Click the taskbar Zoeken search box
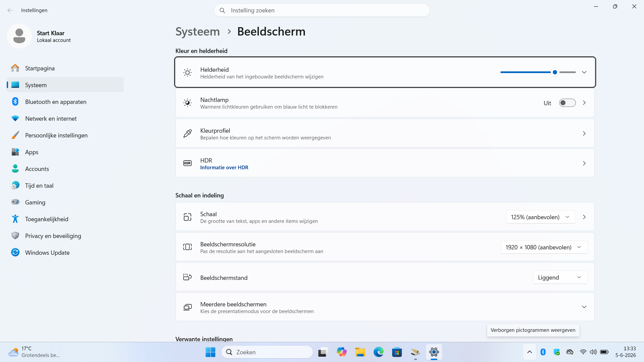 pos(267,352)
